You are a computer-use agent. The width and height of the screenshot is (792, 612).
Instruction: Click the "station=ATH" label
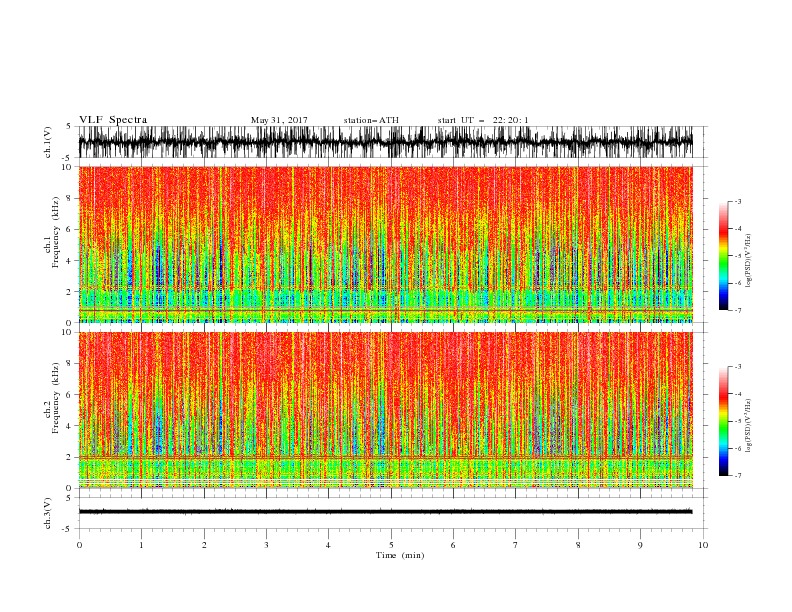(x=371, y=120)
